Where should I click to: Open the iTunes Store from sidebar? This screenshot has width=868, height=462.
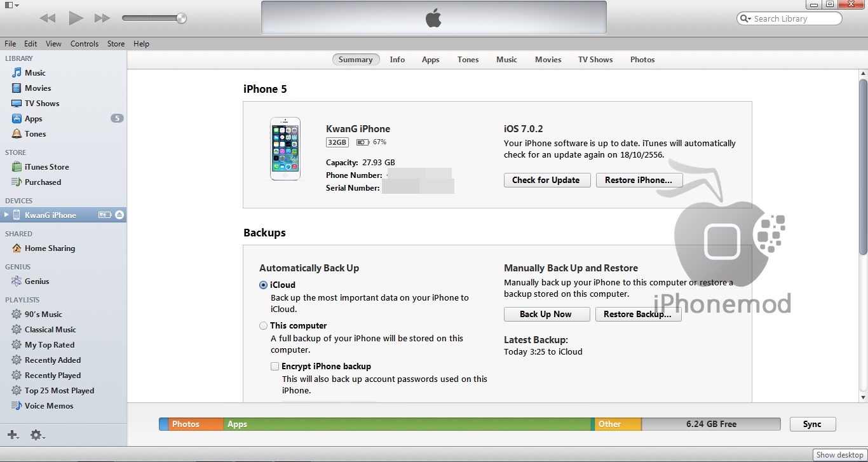pyautogui.click(x=46, y=167)
